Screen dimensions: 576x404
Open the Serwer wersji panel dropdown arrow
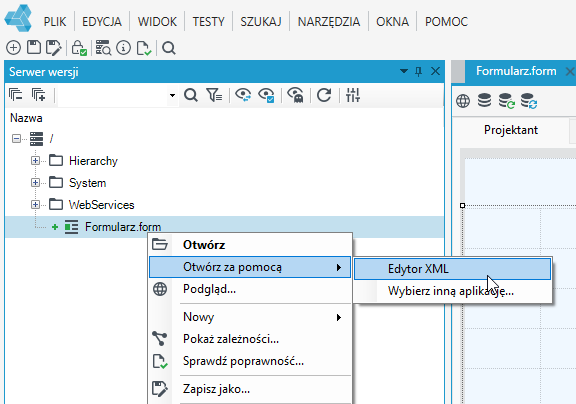(x=404, y=71)
